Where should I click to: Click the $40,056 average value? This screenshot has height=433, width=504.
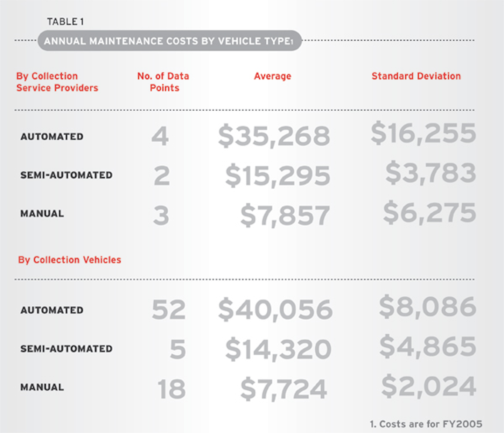275,310
